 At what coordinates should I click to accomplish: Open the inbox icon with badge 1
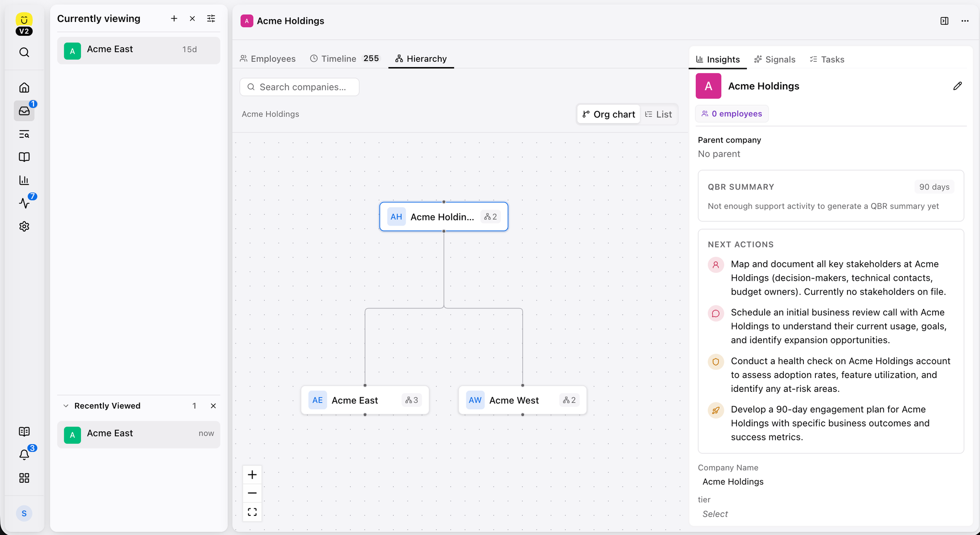(24, 111)
